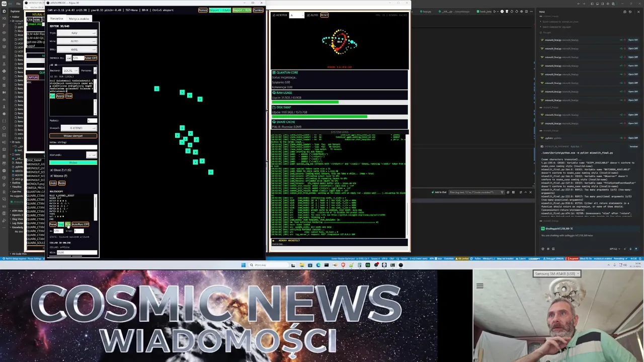The height and width of the screenshot is (362, 644).
Task: Click the RULESCRIPT text area scrollbar
Action: coord(96,206)
